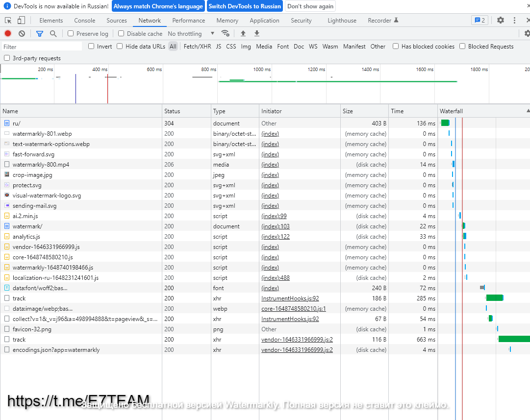Select the watermarkly-800.mp4 file icon
This screenshot has width=530, height=420.
click(7, 165)
